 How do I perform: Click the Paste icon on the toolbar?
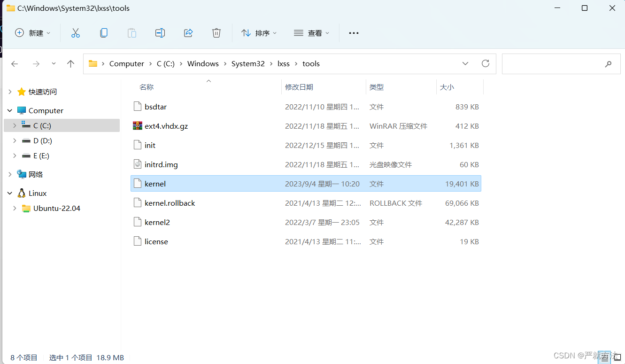click(132, 33)
